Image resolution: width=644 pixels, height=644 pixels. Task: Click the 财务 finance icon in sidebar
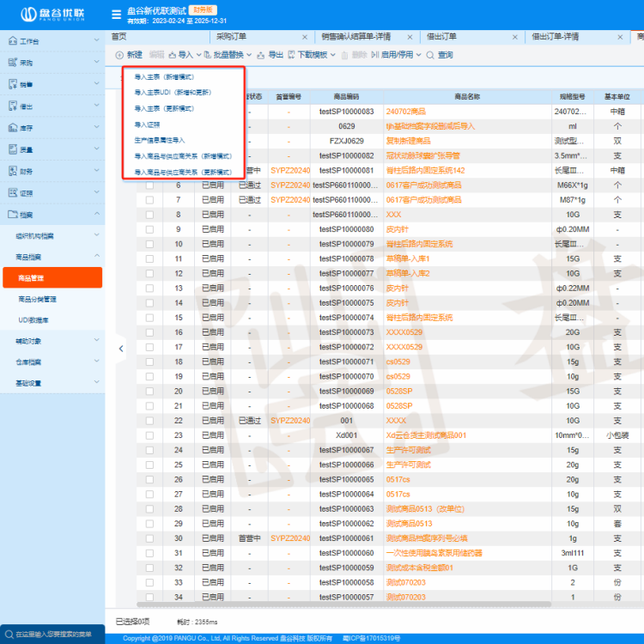(x=13, y=171)
